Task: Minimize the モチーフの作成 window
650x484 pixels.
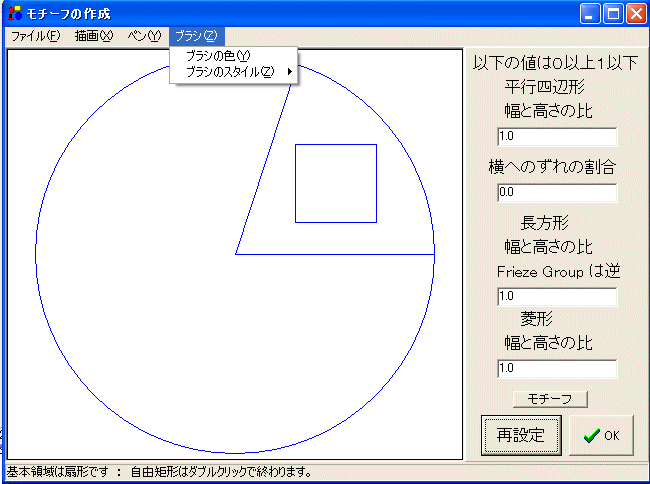Action: (589, 14)
